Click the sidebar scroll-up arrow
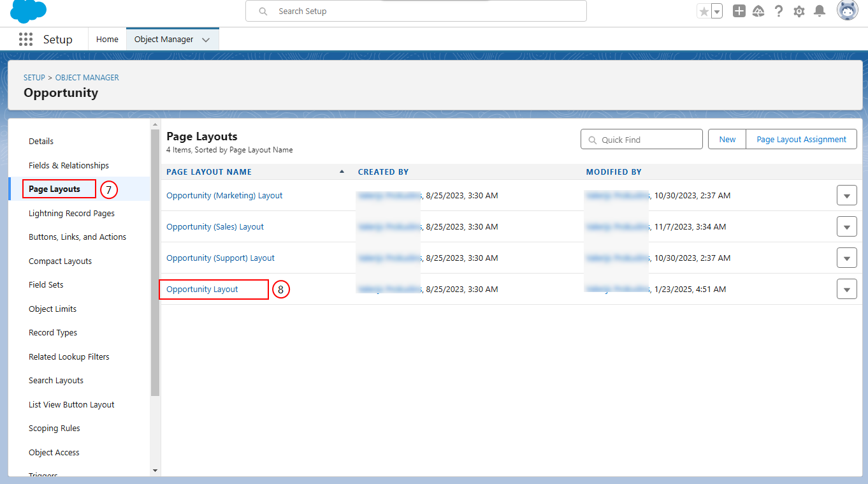Screen dimensions: 868x484 tap(154, 124)
